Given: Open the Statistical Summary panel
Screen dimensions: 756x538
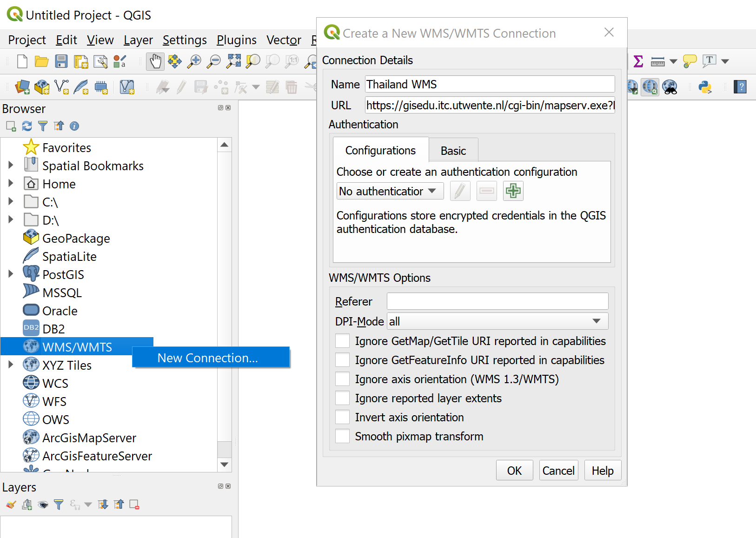Looking at the screenshot, I should 637,61.
